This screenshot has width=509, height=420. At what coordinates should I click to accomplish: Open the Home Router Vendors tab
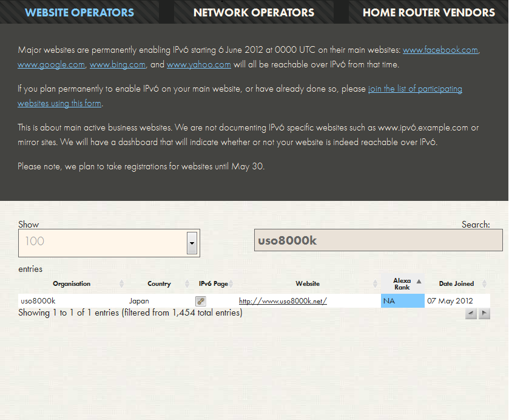point(429,12)
